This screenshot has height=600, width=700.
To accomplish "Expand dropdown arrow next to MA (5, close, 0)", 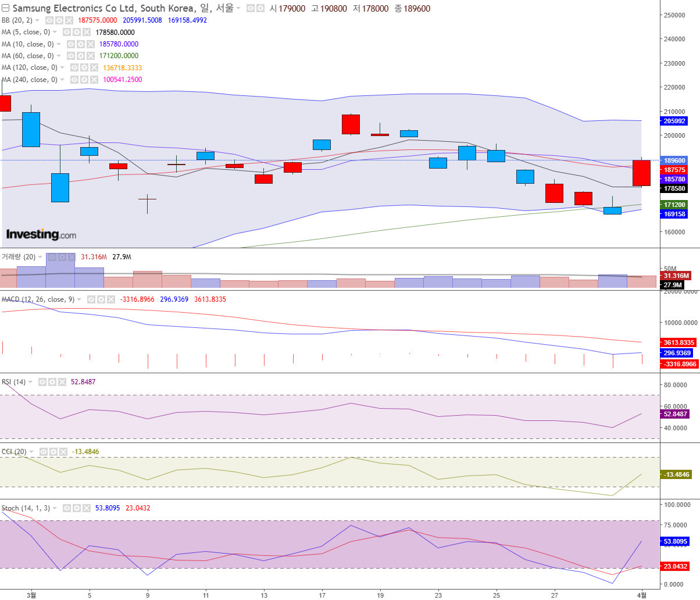I will (55, 32).
